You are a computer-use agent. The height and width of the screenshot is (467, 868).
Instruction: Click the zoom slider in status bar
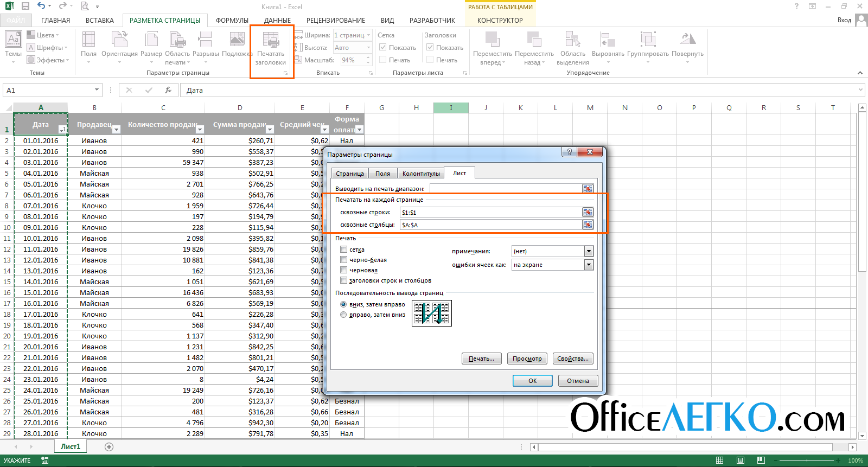[x=807, y=460]
